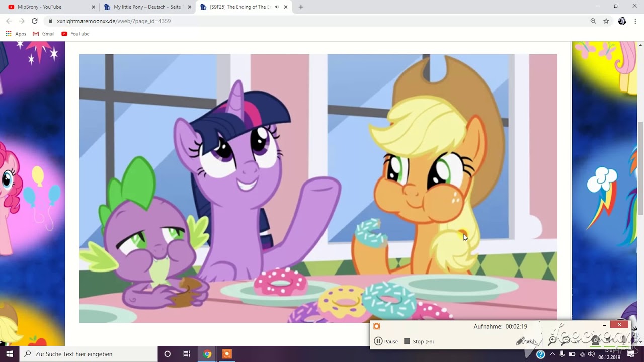
Task: Open a new browser tab
Action: click(x=301, y=7)
